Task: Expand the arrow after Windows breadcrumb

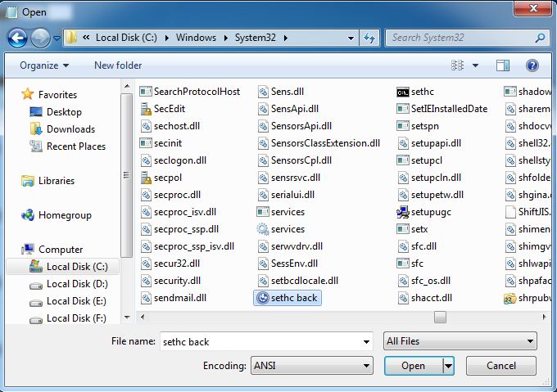Action: coord(226,38)
